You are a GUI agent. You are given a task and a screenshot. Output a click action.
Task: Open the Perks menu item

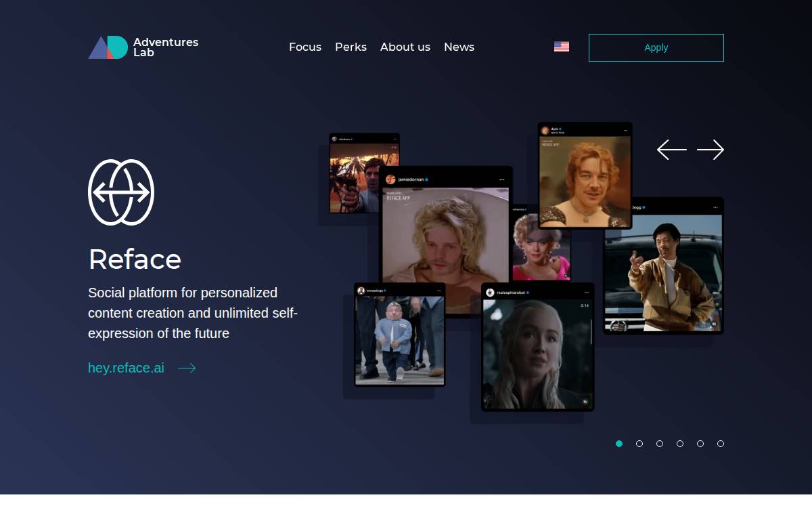point(351,47)
